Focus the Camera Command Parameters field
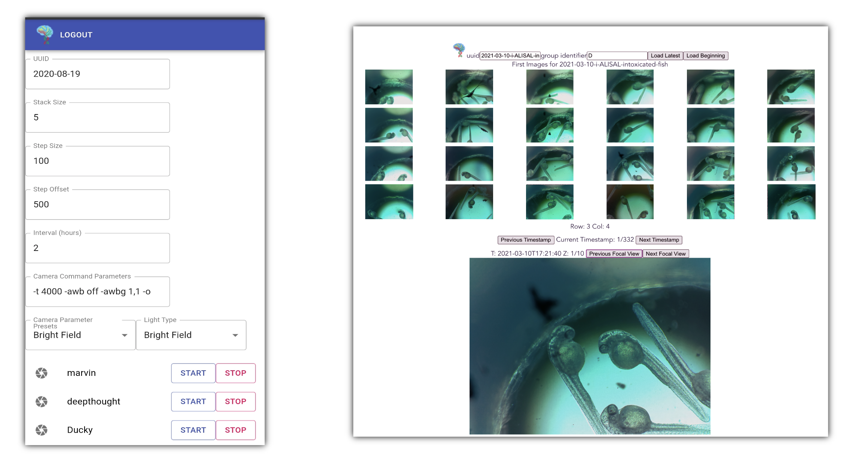Image resolution: width=868 pixels, height=469 pixels. coord(97,291)
